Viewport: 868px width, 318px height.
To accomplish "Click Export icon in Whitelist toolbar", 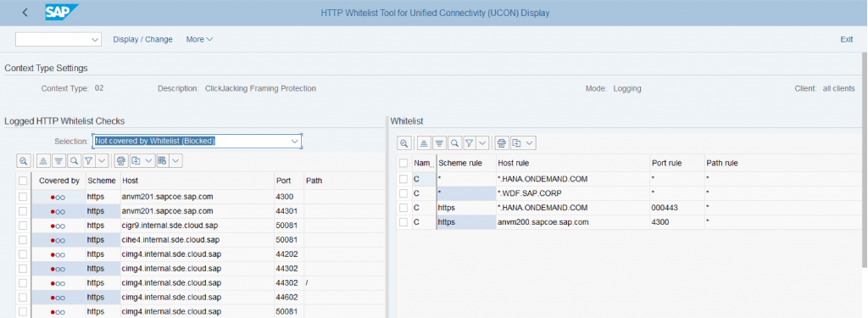I will pyautogui.click(x=516, y=143).
